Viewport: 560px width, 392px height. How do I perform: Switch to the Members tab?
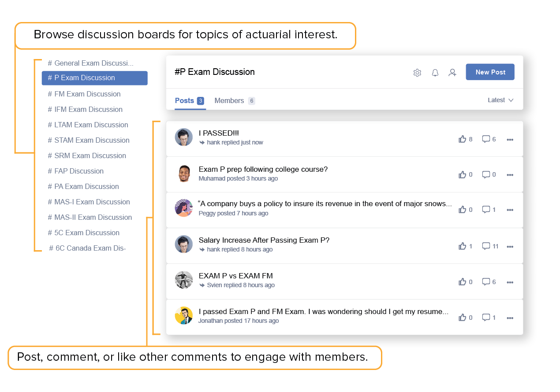(x=229, y=101)
